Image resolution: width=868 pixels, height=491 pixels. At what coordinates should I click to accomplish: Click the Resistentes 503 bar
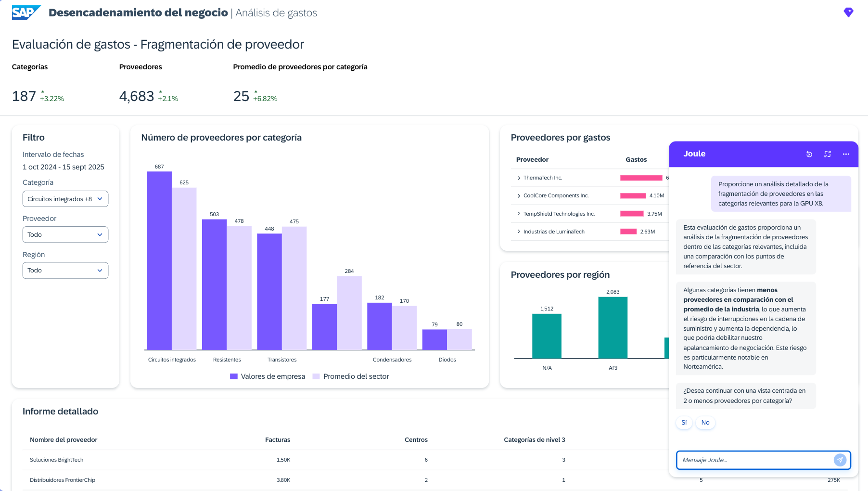(x=214, y=284)
